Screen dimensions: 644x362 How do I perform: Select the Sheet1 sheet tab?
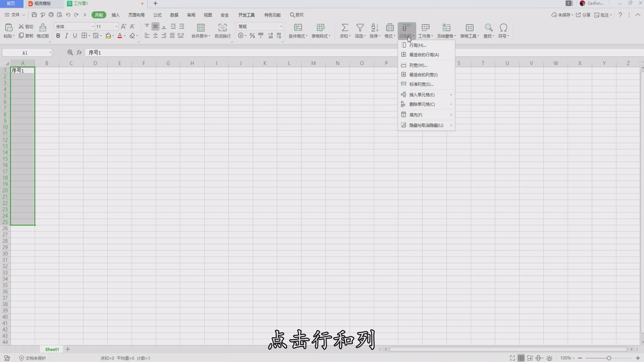52,349
